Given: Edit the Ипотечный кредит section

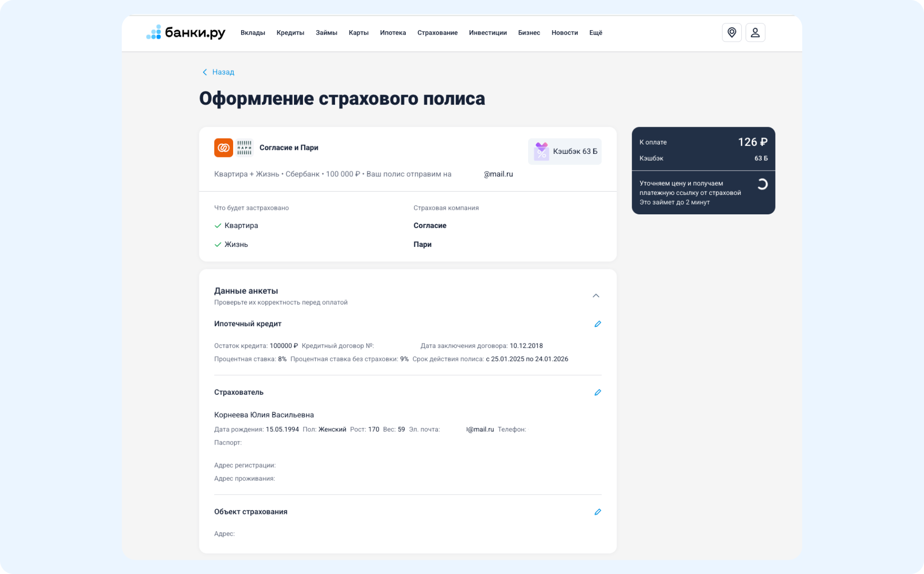Looking at the screenshot, I should [598, 324].
